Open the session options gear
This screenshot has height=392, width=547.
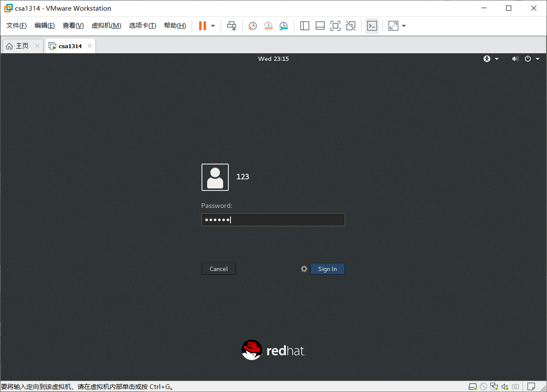(304, 269)
